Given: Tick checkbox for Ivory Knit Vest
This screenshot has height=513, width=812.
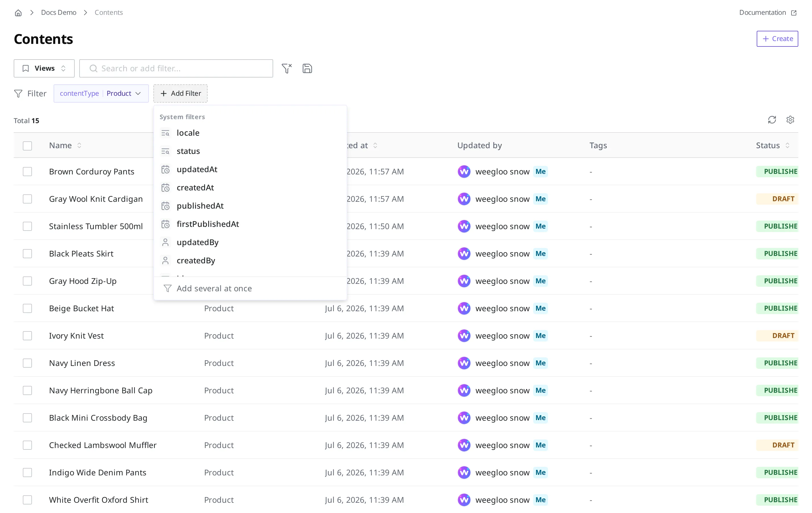Looking at the screenshot, I should pos(27,336).
